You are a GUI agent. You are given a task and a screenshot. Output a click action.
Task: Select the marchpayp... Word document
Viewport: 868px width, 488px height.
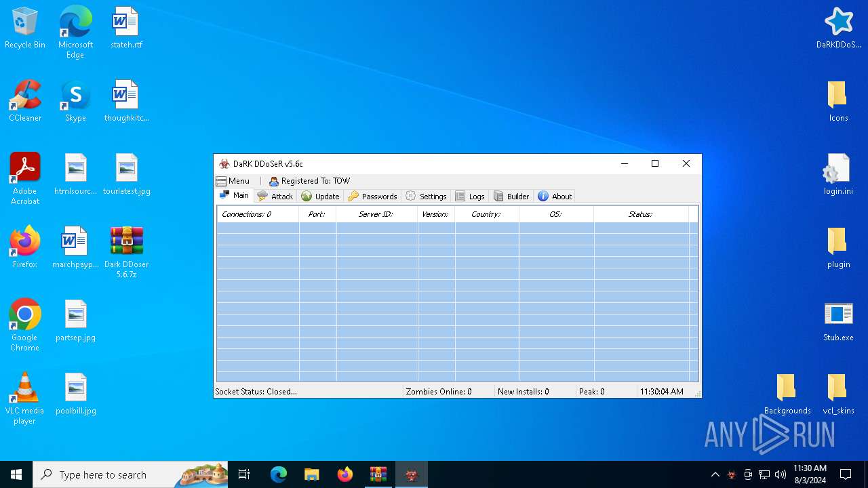75,248
